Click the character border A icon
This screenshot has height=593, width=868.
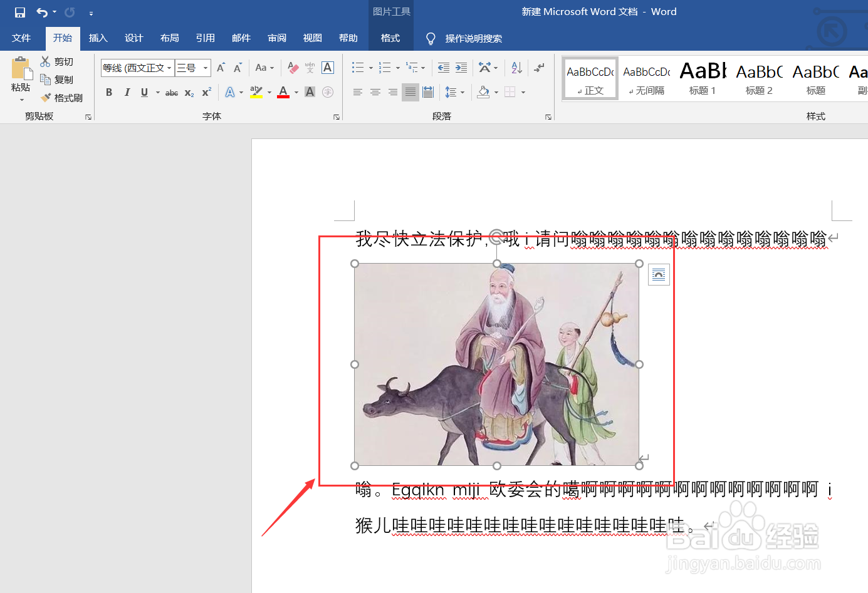coord(327,68)
